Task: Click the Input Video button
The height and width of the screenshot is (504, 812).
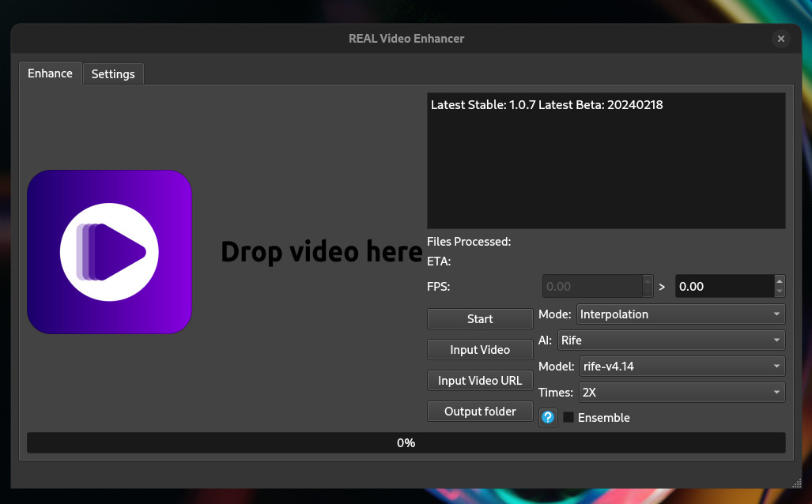Action: coord(480,350)
